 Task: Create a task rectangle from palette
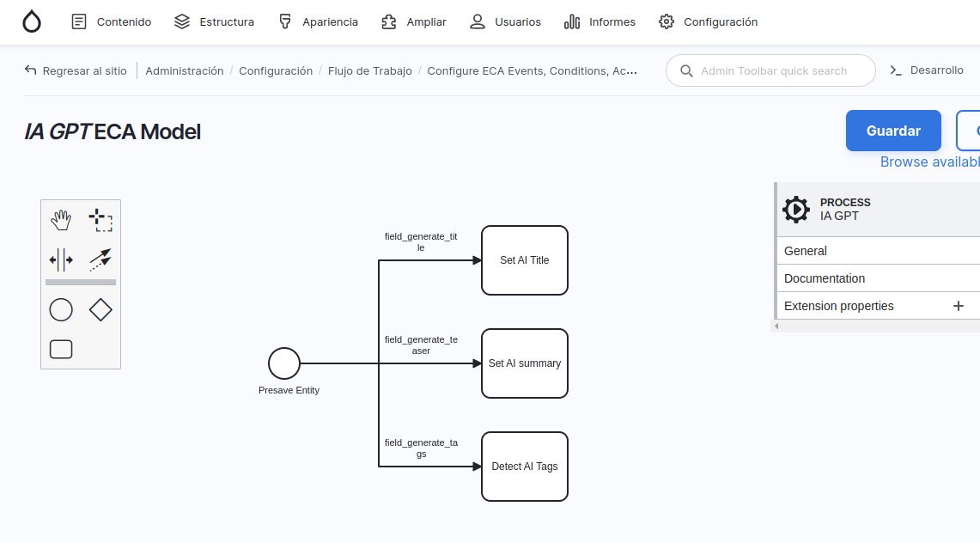coord(61,349)
